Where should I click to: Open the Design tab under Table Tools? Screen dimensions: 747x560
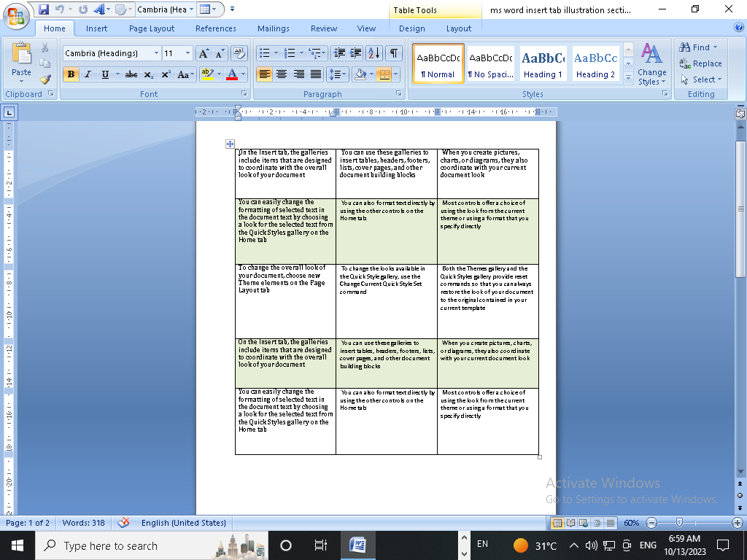pyautogui.click(x=411, y=28)
